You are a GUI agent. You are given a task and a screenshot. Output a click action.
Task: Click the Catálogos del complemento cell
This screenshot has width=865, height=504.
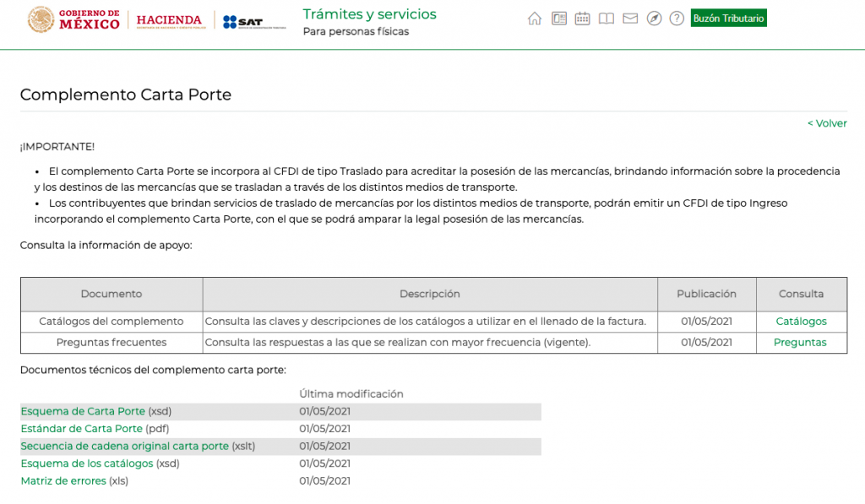[x=112, y=322]
